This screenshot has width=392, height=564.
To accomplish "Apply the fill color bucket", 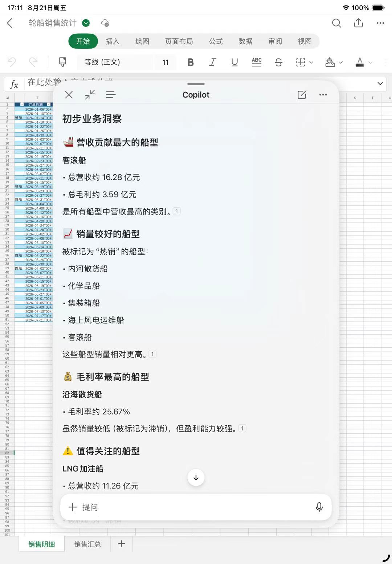I will click(x=330, y=62).
